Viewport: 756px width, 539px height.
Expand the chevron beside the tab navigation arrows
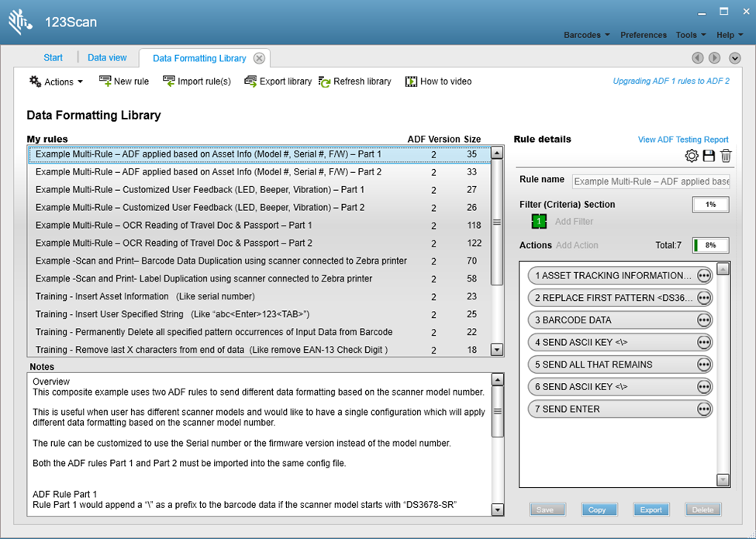click(734, 57)
